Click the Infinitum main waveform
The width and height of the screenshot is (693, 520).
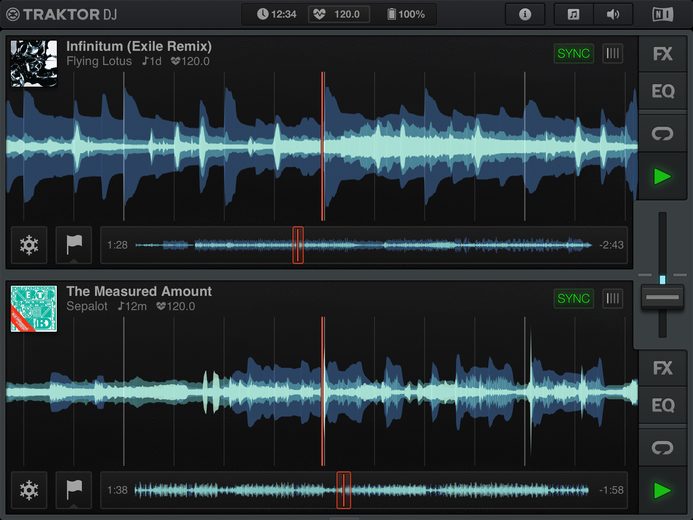322,147
